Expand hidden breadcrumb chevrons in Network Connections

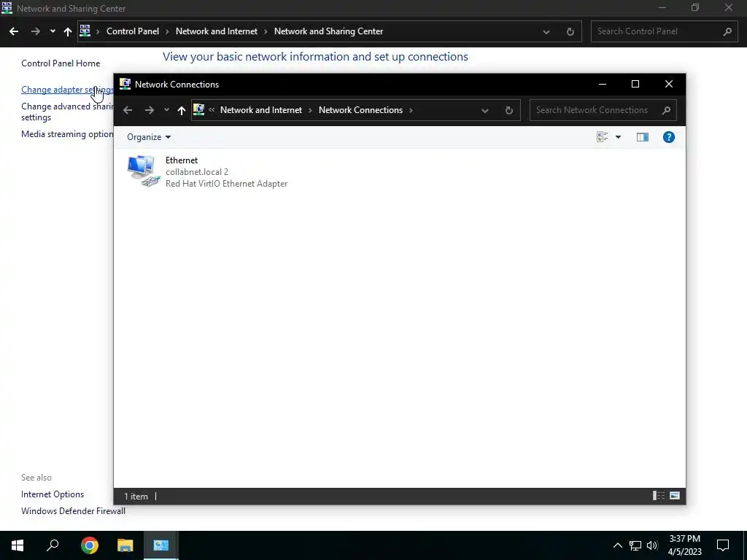point(212,110)
